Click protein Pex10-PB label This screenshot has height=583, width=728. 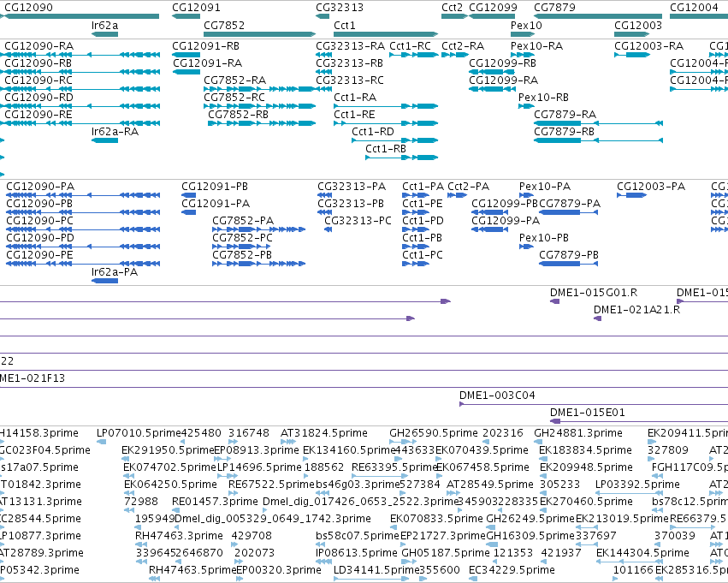point(544,238)
